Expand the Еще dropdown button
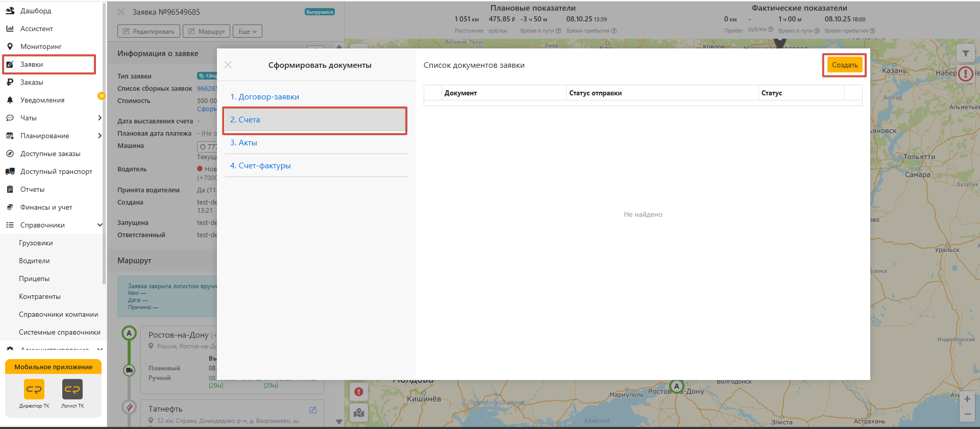The height and width of the screenshot is (429, 980). click(x=248, y=31)
